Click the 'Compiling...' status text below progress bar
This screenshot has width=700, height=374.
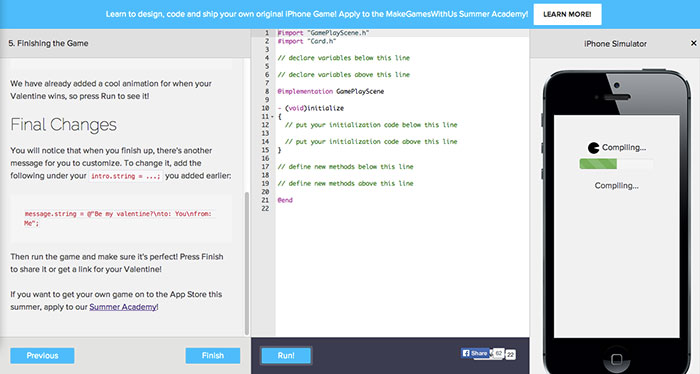(617, 186)
